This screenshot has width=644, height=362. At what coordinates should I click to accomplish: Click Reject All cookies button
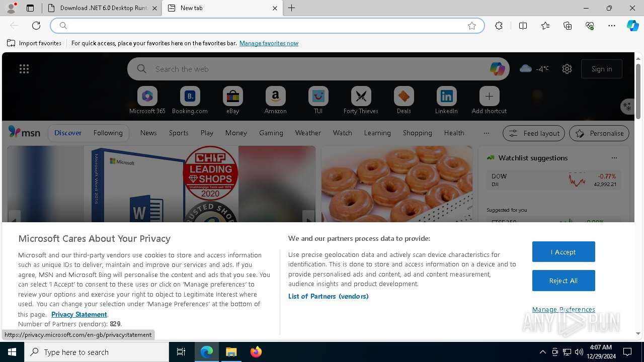[x=563, y=281]
